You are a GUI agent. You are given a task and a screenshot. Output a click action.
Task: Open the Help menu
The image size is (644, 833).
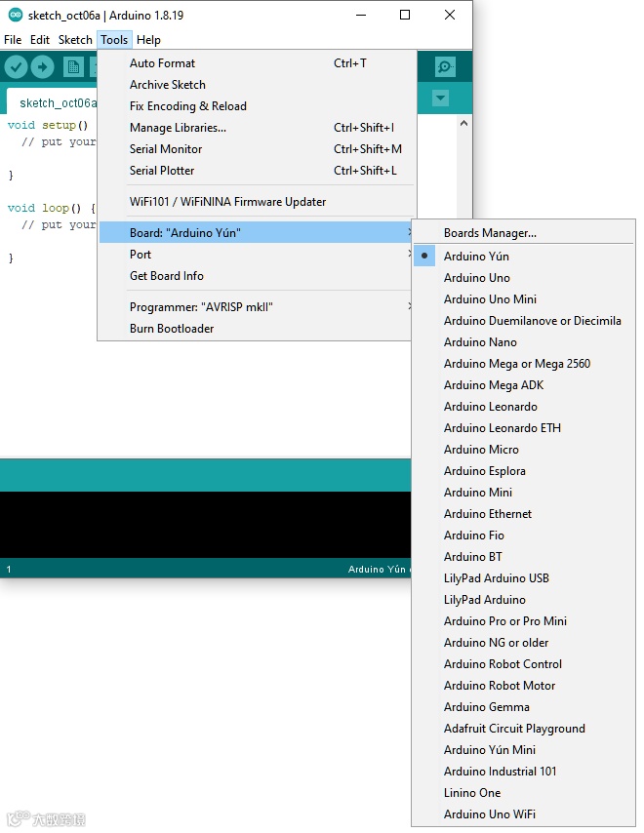pos(148,40)
